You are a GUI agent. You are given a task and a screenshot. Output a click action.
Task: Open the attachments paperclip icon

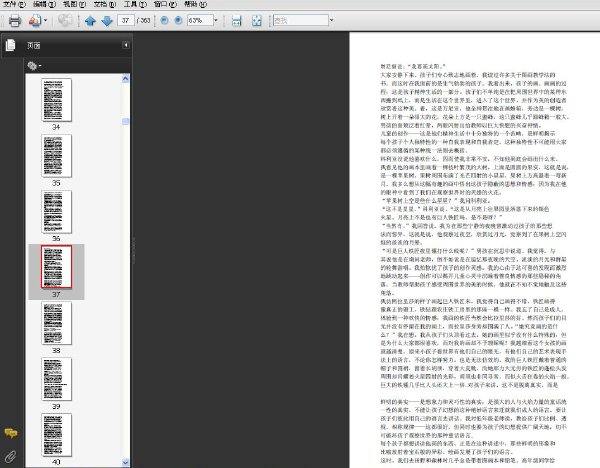click(11, 456)
